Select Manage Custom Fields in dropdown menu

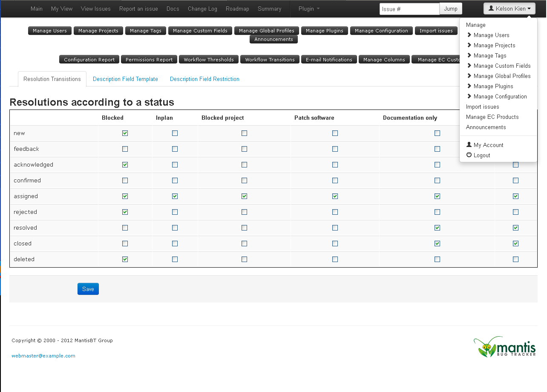click(502, 66)
